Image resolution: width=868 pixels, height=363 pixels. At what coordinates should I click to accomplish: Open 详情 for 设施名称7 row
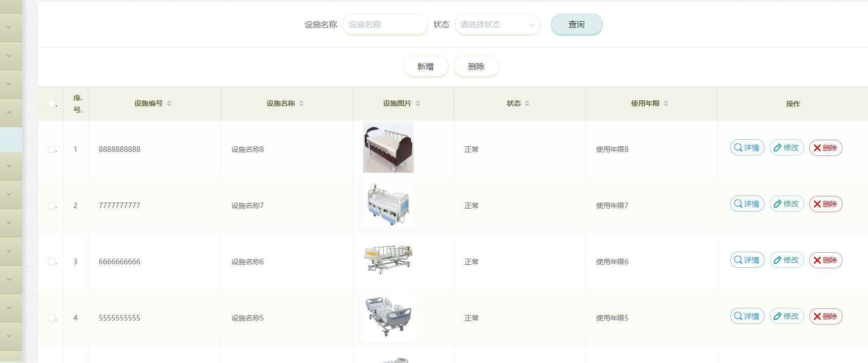click(x=747, y=204)
